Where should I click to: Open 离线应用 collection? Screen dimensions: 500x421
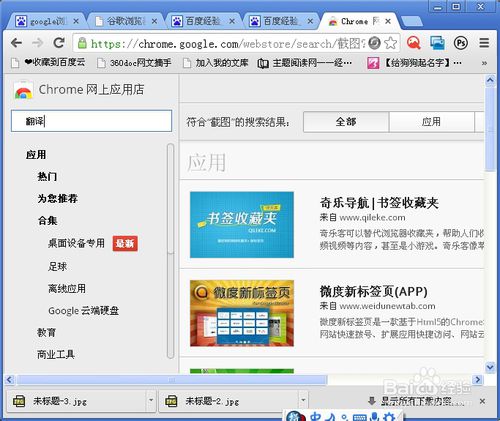point(67,288)
